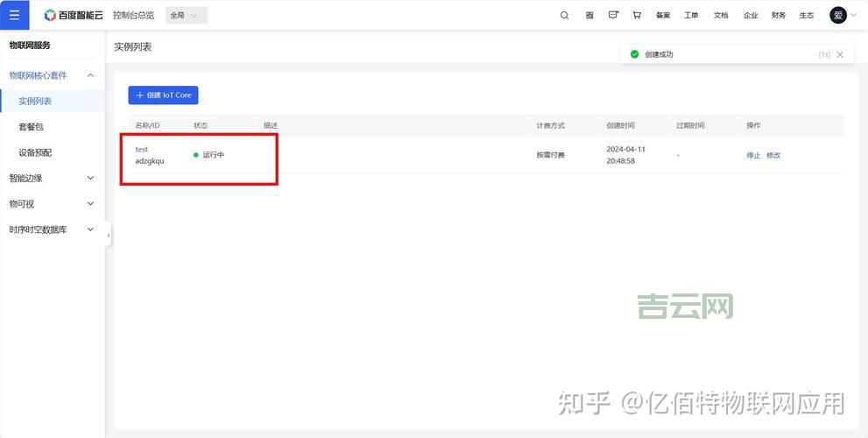Open the 生态 menu
This screenshot has width=868, height=438.
807,16
